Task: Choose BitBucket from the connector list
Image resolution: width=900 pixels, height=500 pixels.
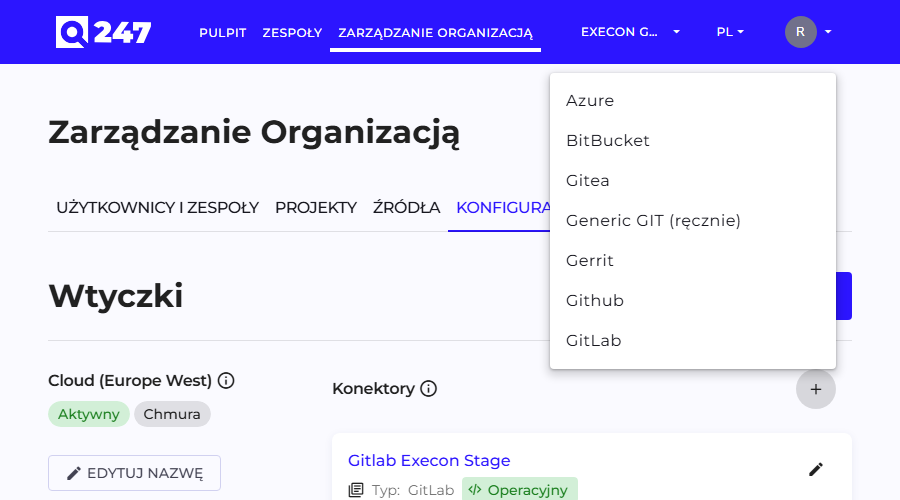Action: (x=693, y=141)
